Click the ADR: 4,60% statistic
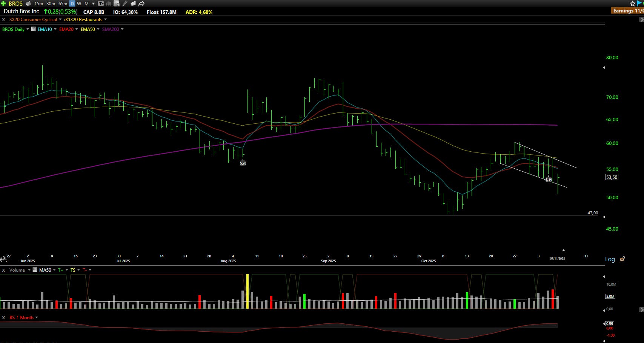644x343 pixels. tap(199, 12)
